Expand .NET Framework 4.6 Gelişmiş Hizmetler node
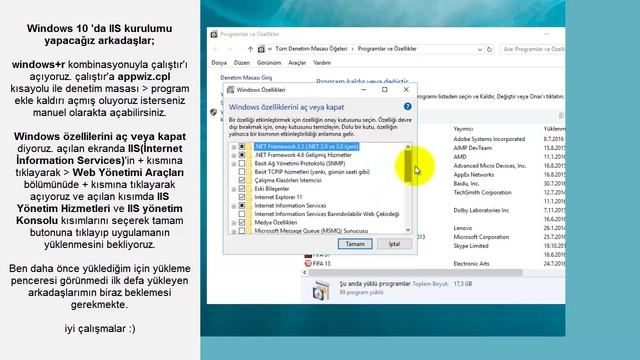This screenshot has width=640, height=360. [234, 156]
